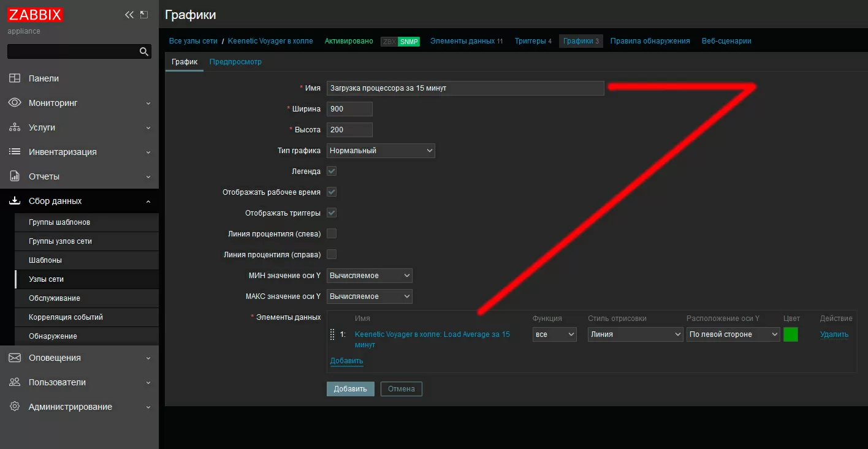This screenshot has height=449, width=868.
Task: Open Правила обнаружения tab
Action: tap(650, 41)
